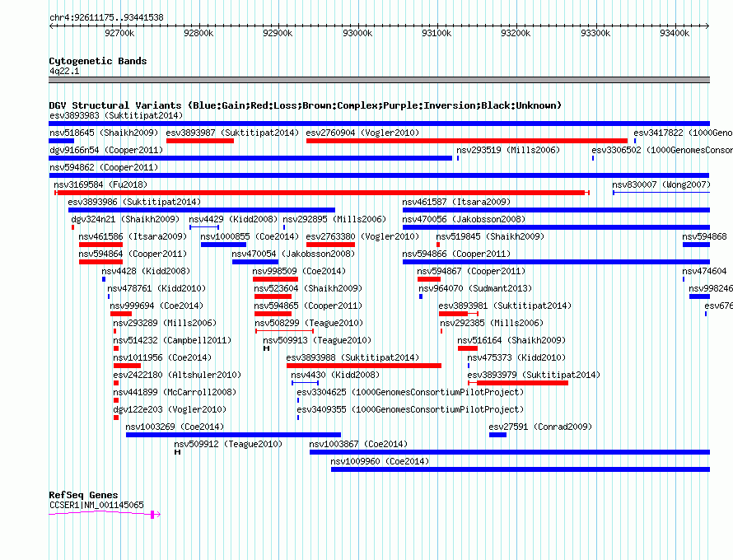Click the esv2760904 (Vogler2010) loss label

362,133
